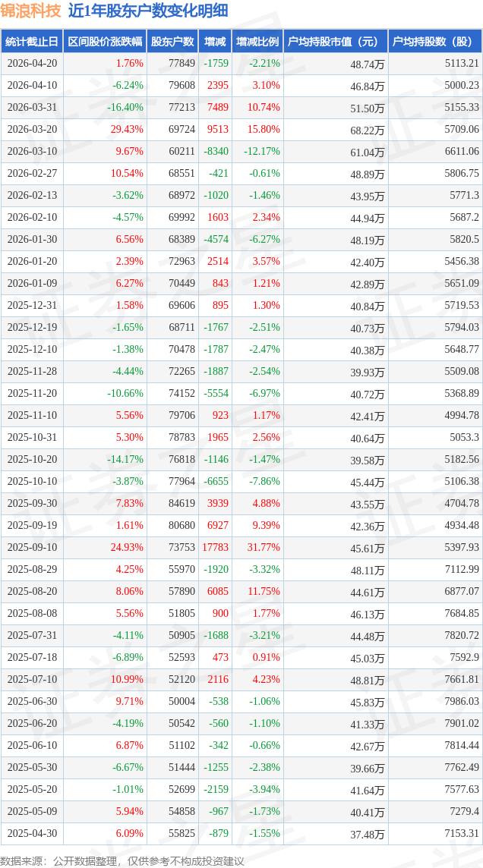Click the 增减 column header

(x=215, y=42)
